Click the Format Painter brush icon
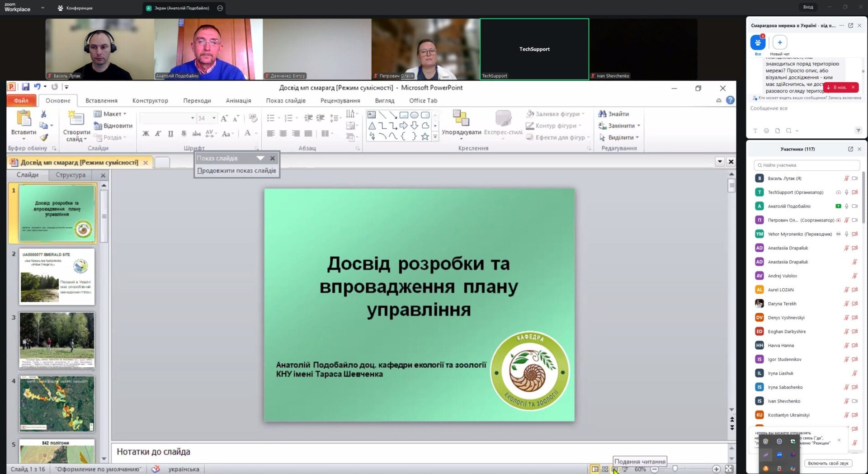Screen dimensions: 868x474 point(44,137)
